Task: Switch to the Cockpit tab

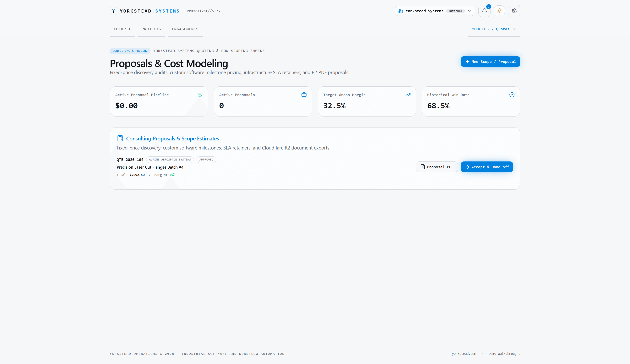Action: coord(122,29)
